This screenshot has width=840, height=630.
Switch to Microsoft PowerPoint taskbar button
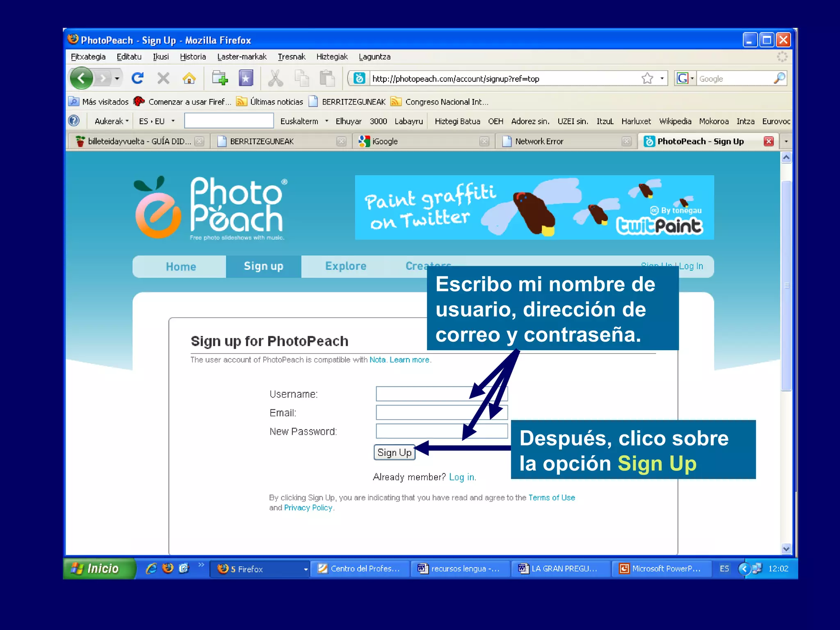[661, 569]
